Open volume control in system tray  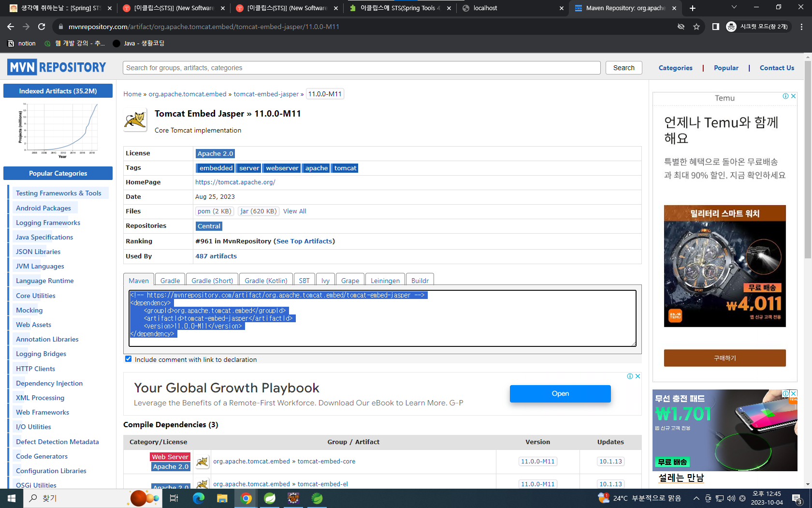[731, 498]
